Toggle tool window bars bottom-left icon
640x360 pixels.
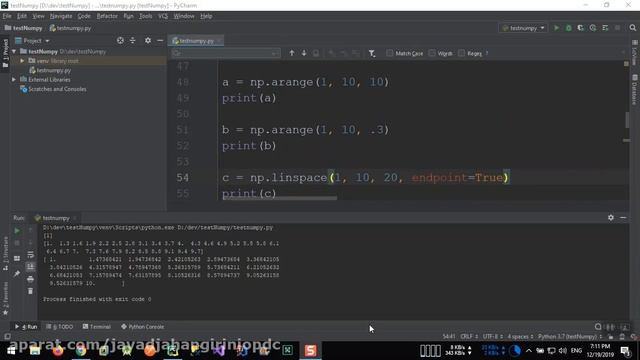[x=7, y=337]
